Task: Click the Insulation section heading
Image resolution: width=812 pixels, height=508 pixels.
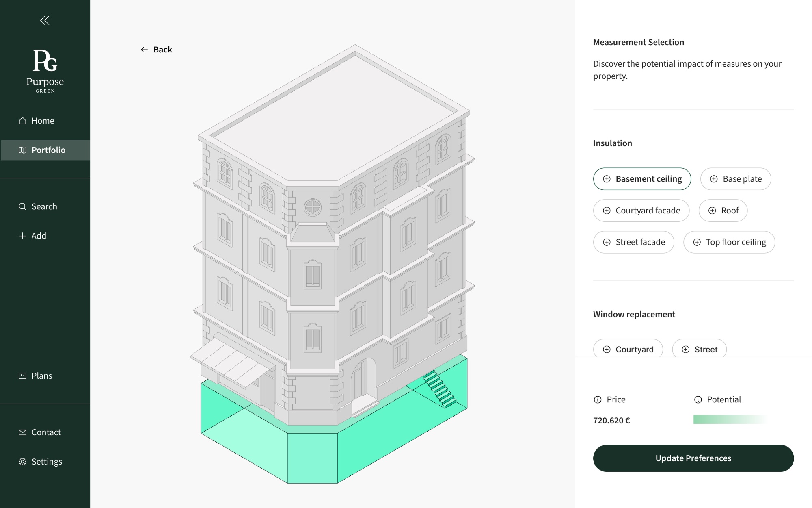Action: 613,143
